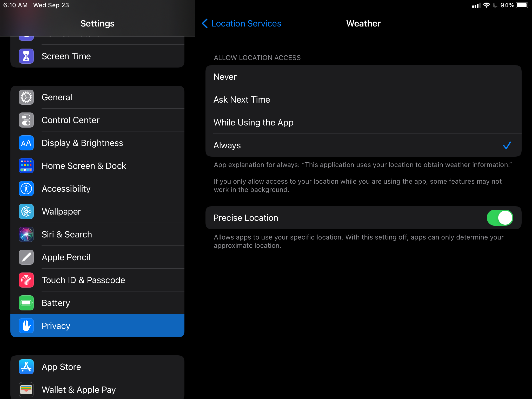Tap the Control Center toggle icon
Viewport: 532px width, 399px height.
click(26, 120)
